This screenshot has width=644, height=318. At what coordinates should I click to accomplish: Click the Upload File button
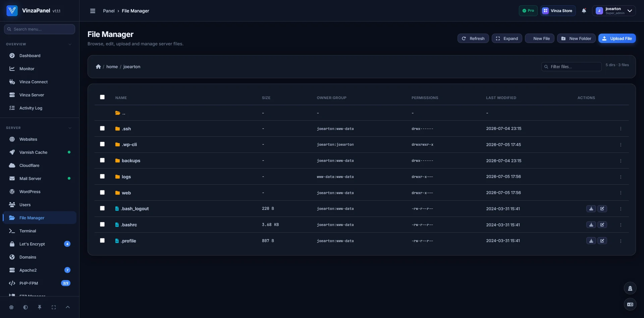(x=617, y=38)
